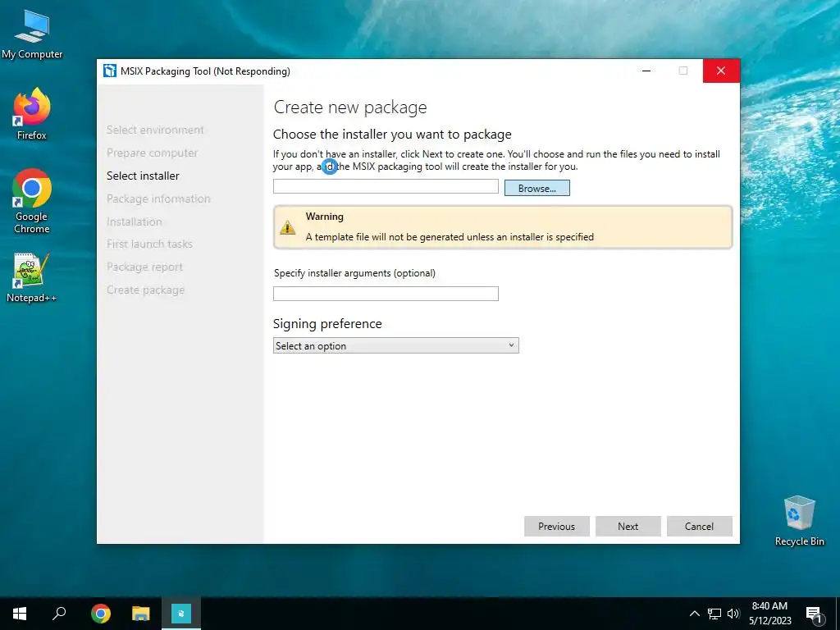Click the taskbar clock showing 8:40 AM
Image resolution: width=840 pixels, height=630 pixels.
pos(769,614)
